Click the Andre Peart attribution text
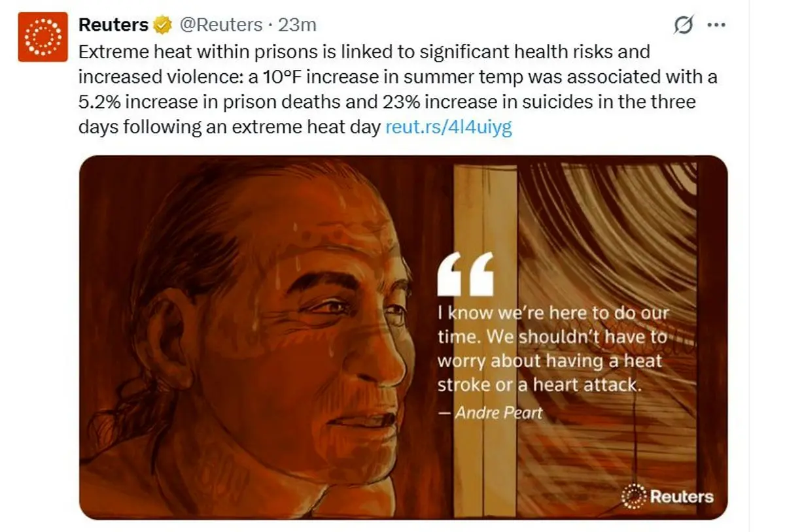Screen dimensions: 785x532 (x=491, y=413)
